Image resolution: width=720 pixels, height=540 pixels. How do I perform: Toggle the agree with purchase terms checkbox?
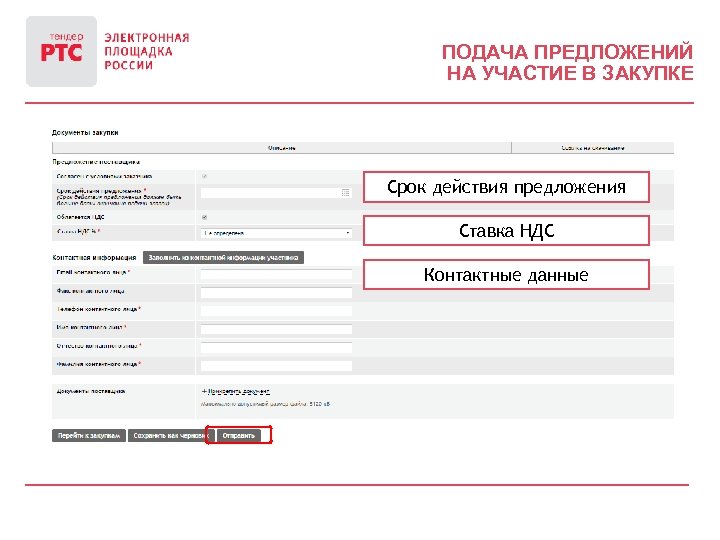click(x=204, y=176)
